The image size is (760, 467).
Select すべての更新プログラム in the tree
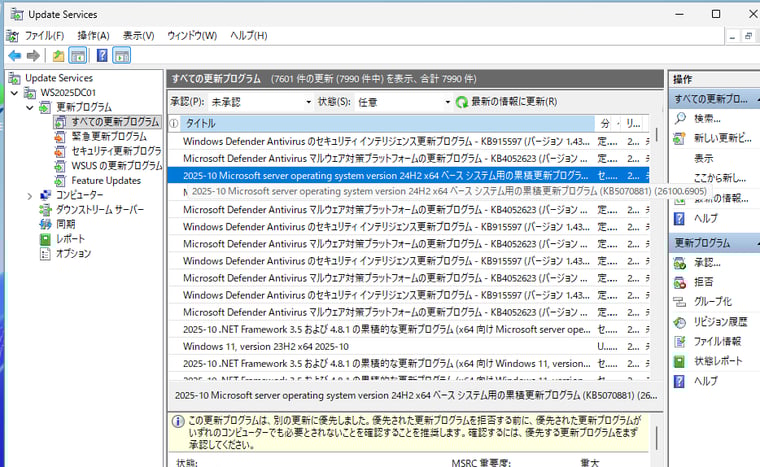[x=115, y=122]
